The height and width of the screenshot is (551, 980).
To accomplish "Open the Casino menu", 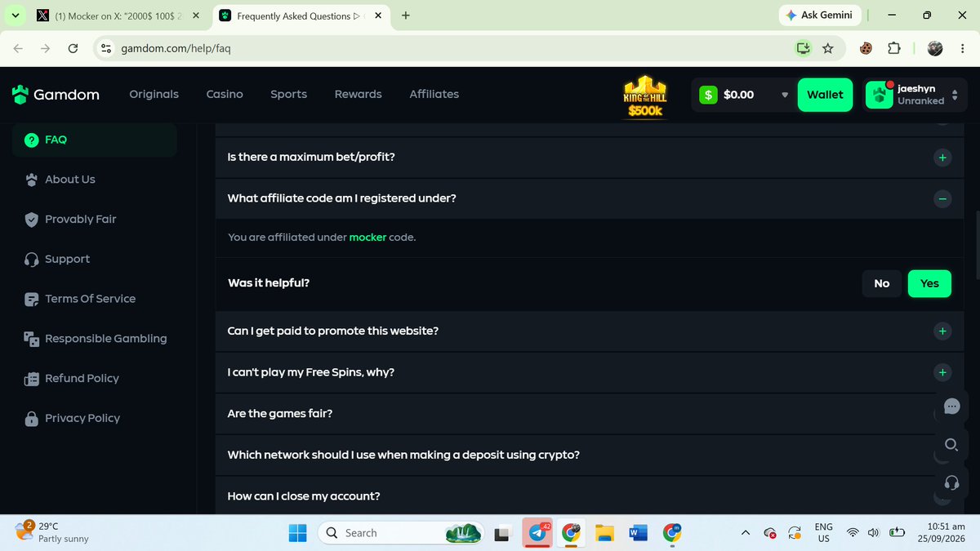I will pyautogui.click(x=225, y=95).
